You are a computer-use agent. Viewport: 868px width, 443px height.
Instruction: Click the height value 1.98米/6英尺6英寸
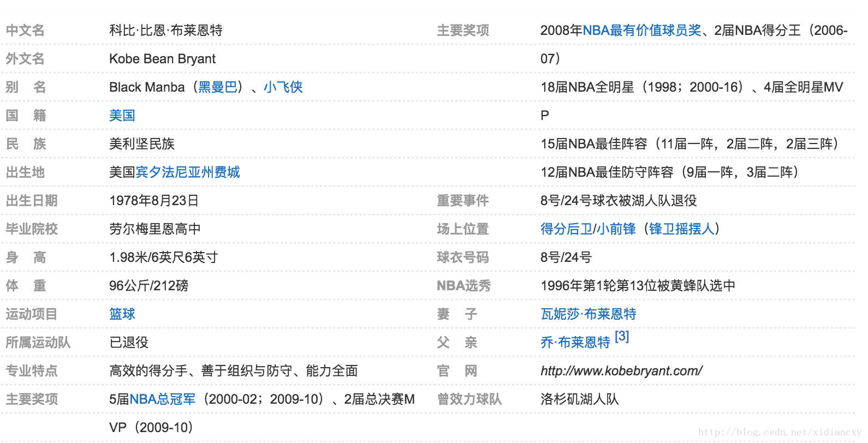164,258
